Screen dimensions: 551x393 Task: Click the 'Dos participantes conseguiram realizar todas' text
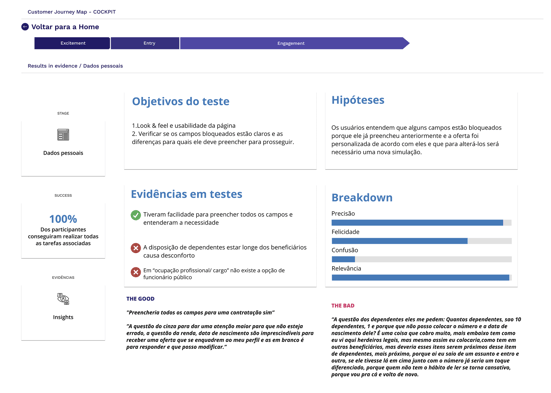tap(63, 236)
